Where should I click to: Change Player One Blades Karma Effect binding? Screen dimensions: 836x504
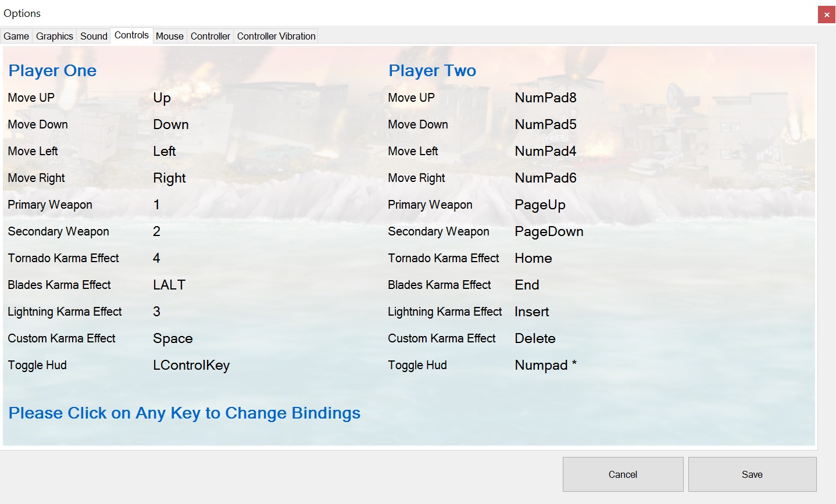pos(169,285)
